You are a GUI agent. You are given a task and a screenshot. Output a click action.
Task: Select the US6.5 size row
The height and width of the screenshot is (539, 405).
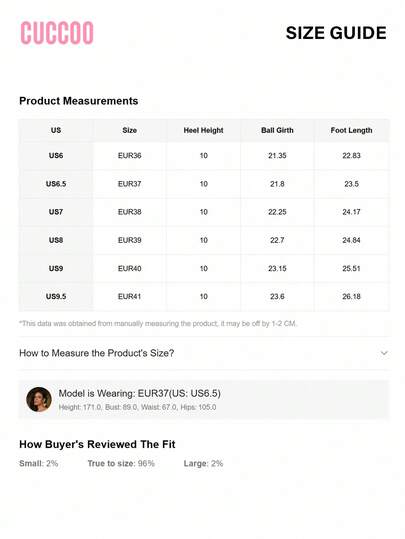[204, 184]
